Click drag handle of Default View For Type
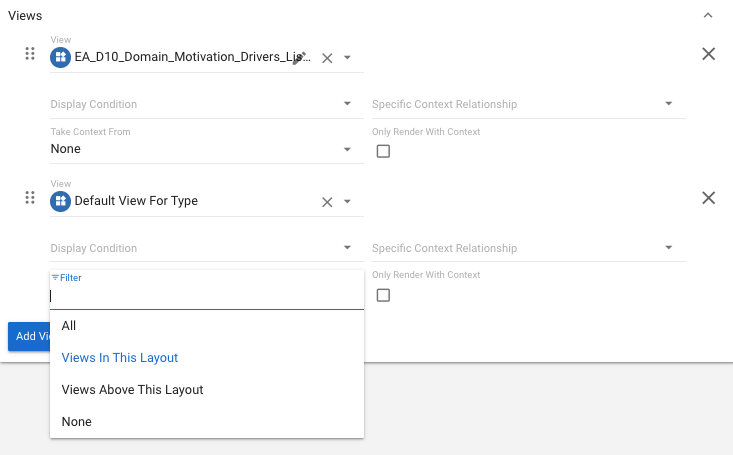 tap(30, 198)
